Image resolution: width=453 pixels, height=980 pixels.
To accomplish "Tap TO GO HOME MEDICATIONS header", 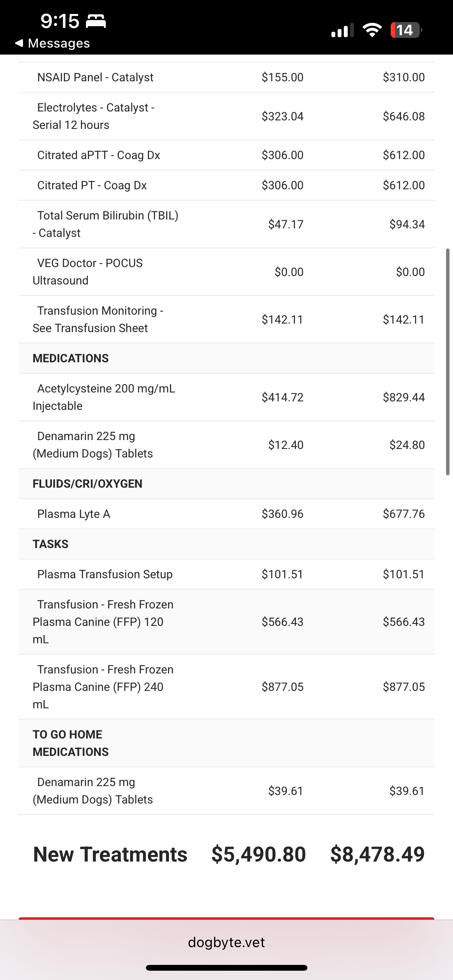I will pyautogui.click(x=70, y=743).
